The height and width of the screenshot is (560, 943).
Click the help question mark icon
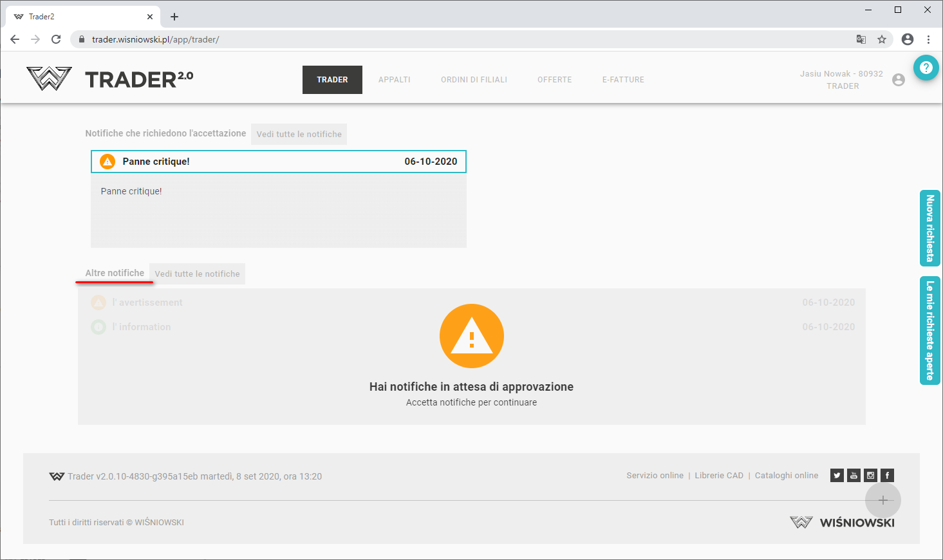click(x=926, y=67)
